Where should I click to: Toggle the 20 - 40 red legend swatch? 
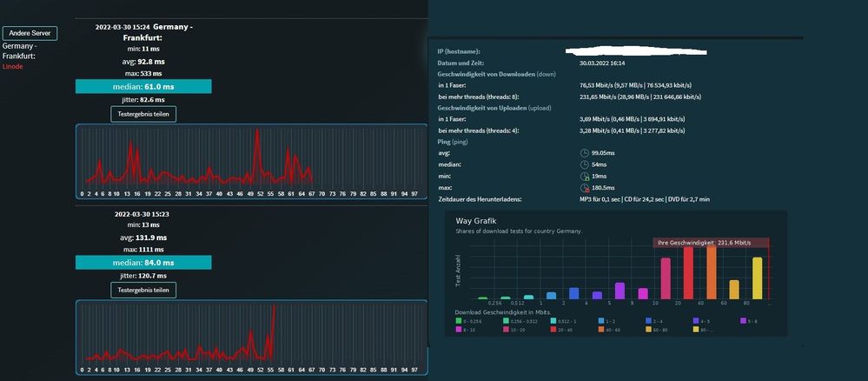[553, 330]
